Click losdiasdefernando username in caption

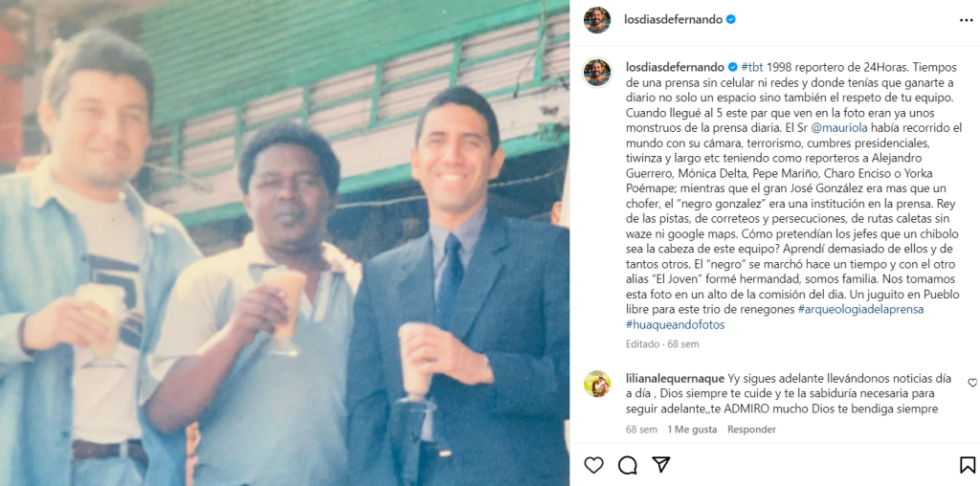[675, 67]
